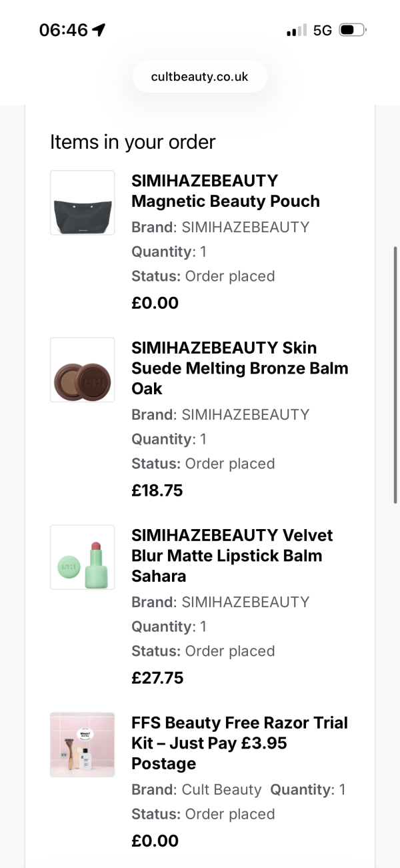The width and height of the screenshot is (400, 868).
Task: Open the Magnetic Beauty Pouch thumbnail
Action: (83, 203)
